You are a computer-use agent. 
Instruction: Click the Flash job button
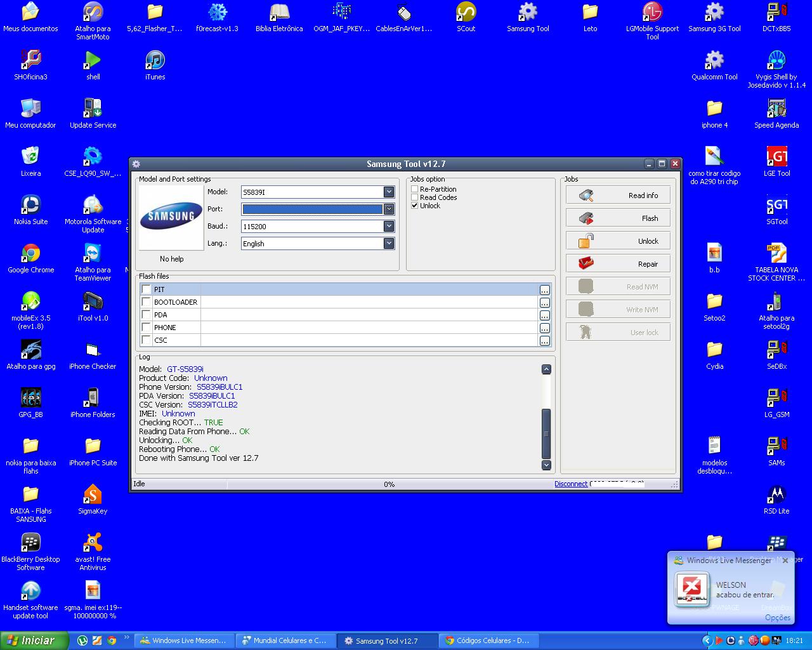pos(618,218)
